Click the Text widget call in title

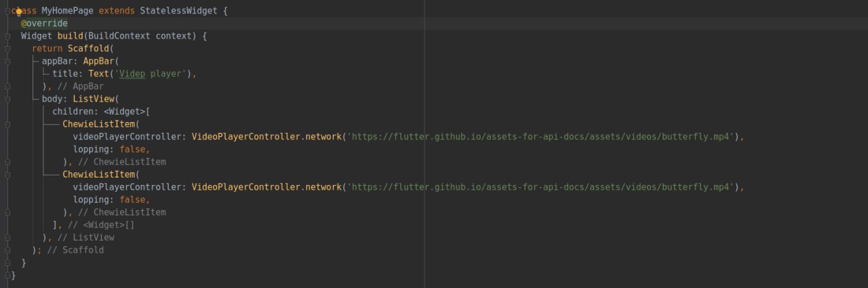coord(99,74)
